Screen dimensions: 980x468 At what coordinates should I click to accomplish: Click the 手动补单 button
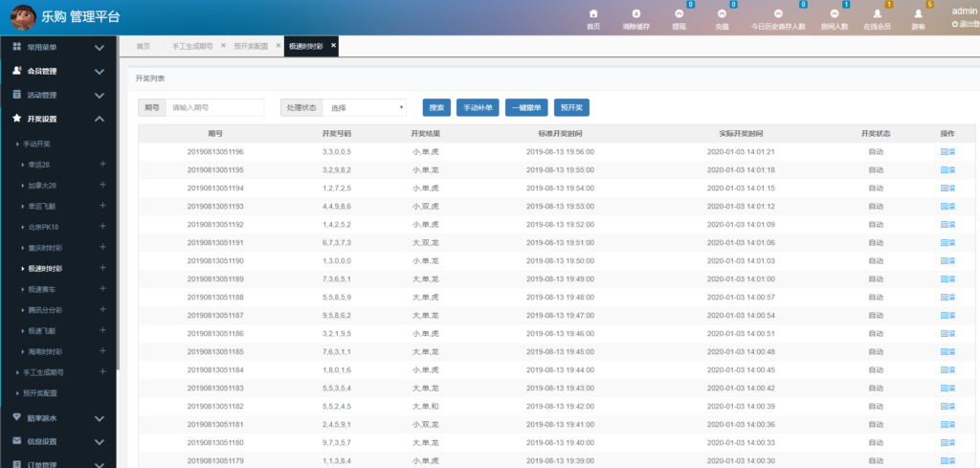[478, 107]
